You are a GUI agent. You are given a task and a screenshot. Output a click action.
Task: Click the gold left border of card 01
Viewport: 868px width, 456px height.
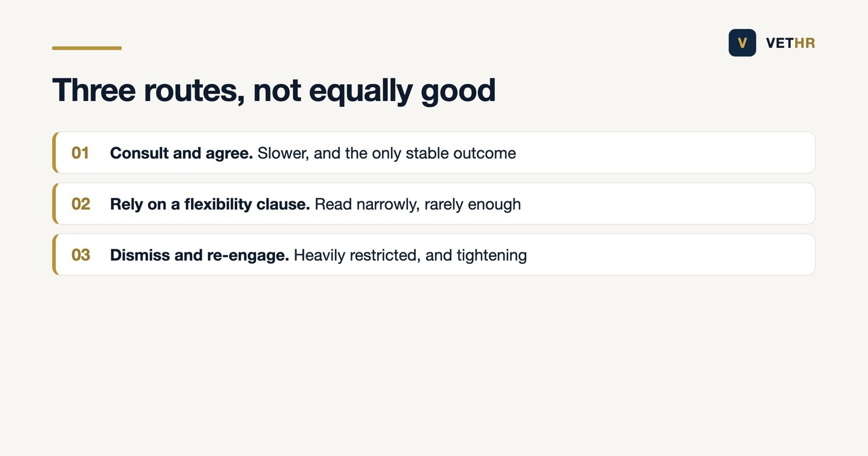coord(54,153)
